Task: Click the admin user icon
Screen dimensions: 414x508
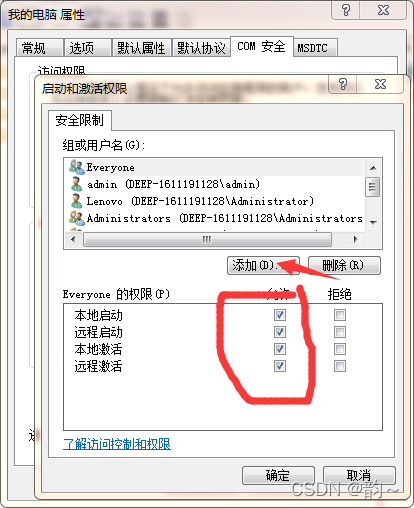Action: point(77,184)
